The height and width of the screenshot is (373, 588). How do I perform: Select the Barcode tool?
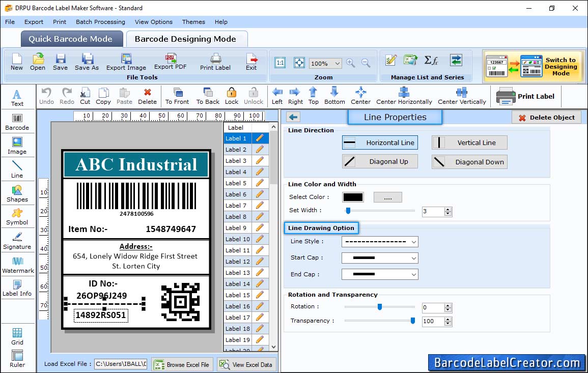click(x=17, y=122)
